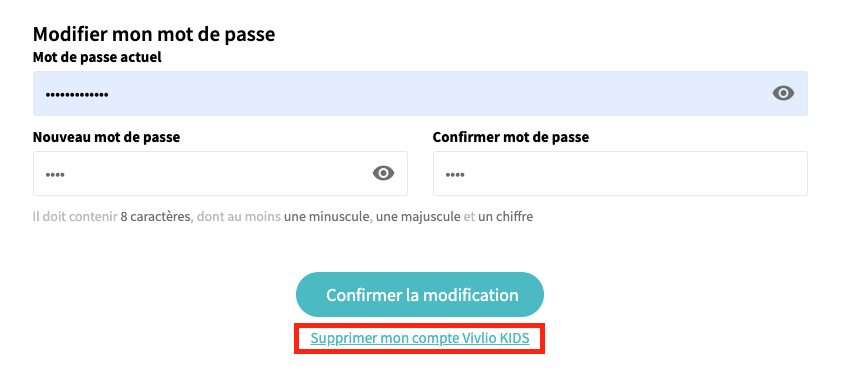Click the dont au moins hint text
This screenshot has width=844, height=377.
point(238,217)
